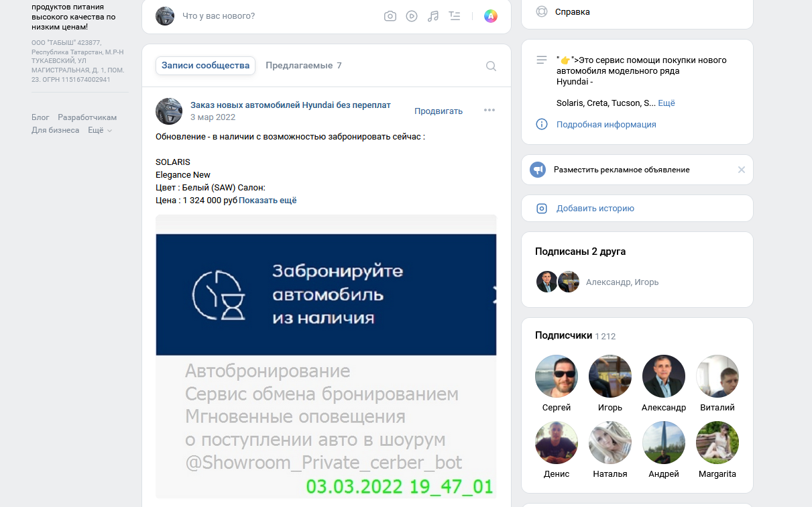Open subscriber Денис's profile avatar
812x507 pixels.
click(557, 443)
